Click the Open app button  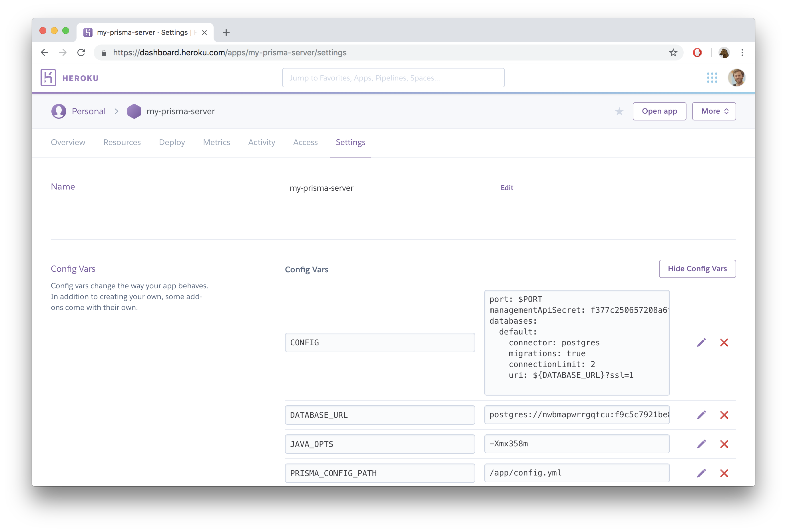659,111
